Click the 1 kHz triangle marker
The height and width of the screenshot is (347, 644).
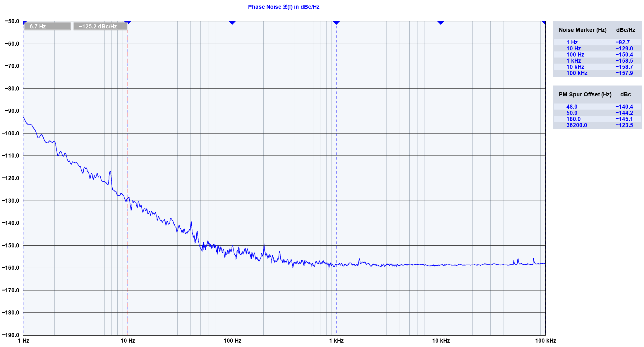(x=336, y=23)
